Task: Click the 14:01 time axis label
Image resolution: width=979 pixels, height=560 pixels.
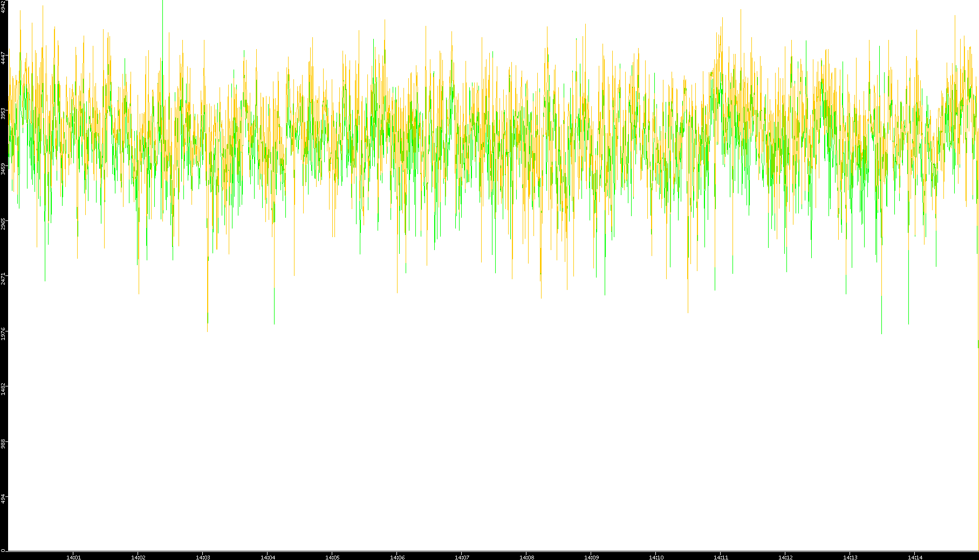Action: click(73, 557)
